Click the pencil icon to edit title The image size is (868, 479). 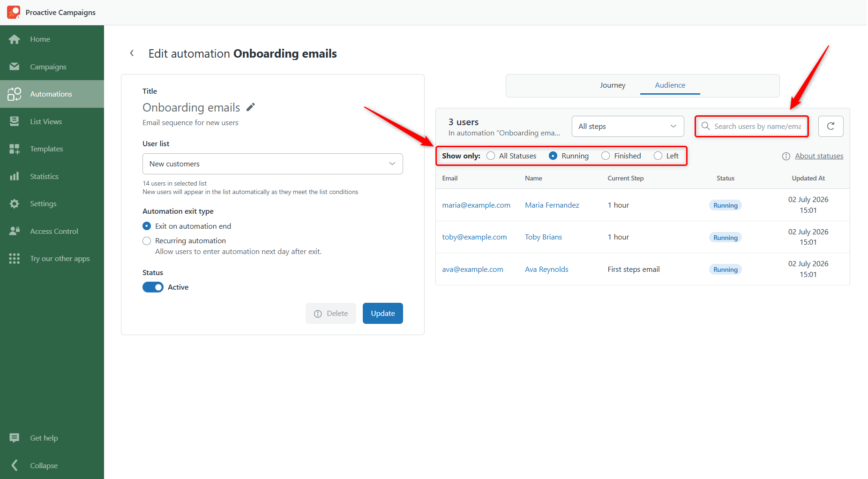point(251,107)
